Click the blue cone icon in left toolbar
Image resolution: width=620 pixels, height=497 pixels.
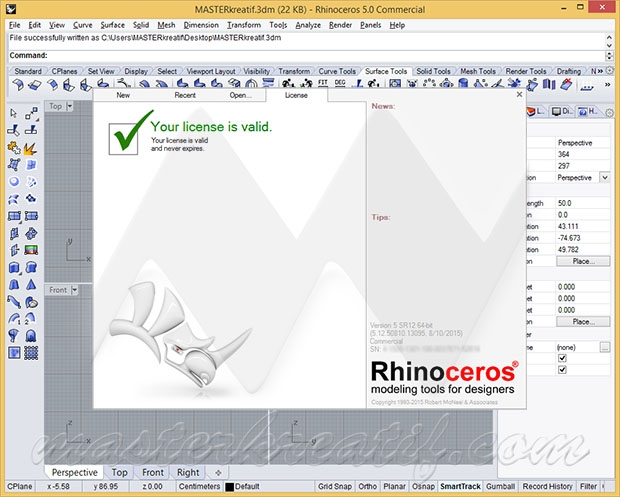pos(31,284)
